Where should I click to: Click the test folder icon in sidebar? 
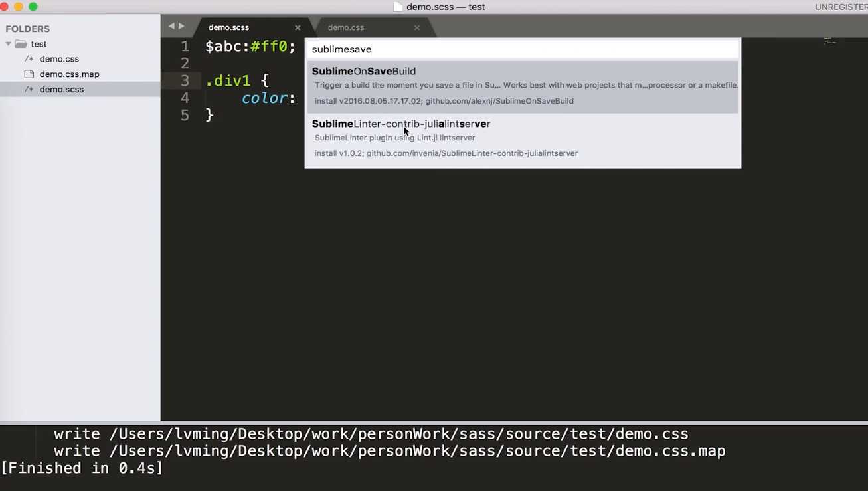(21, 44)
